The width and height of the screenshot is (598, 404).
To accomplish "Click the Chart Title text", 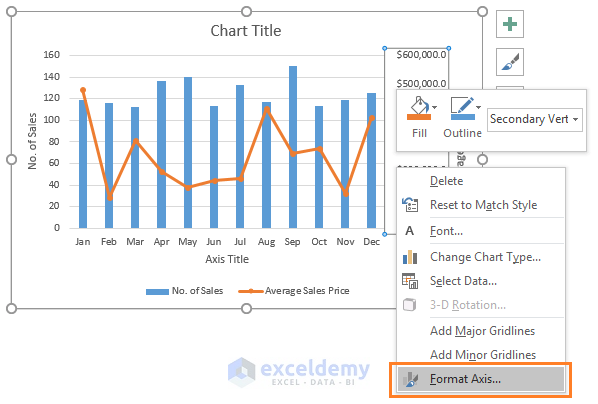I will (246, 31).
